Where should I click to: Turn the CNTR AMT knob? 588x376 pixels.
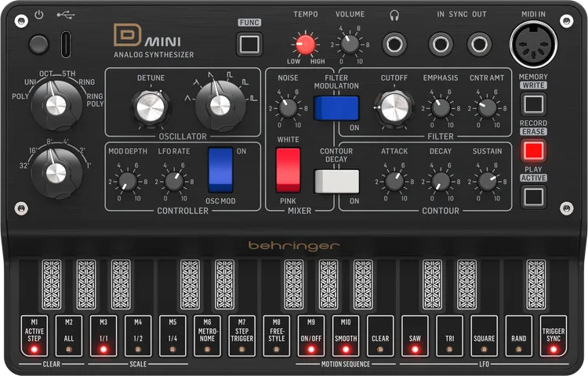pos(487,108)
